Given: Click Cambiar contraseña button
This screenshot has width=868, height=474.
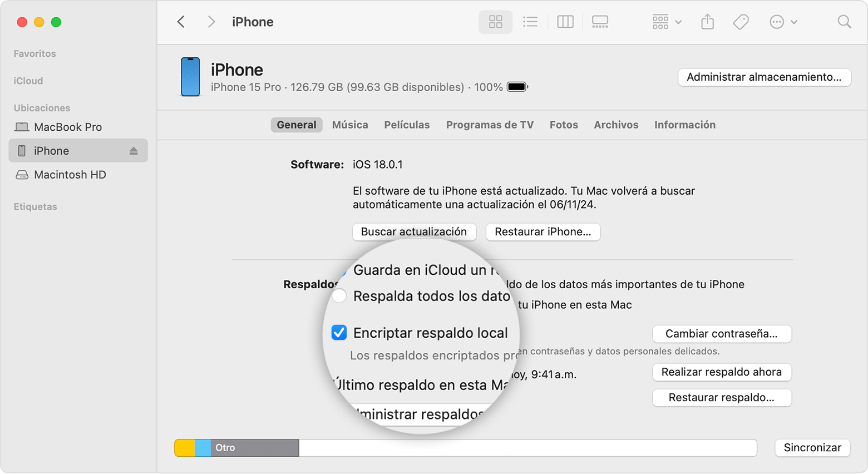Looking at the screenshot, I should (722, 334).
